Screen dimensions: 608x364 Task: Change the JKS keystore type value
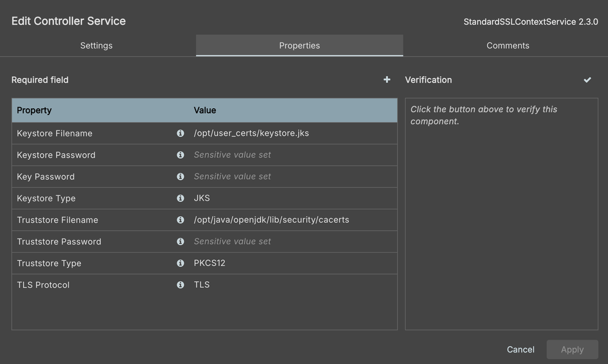[201, 198]
